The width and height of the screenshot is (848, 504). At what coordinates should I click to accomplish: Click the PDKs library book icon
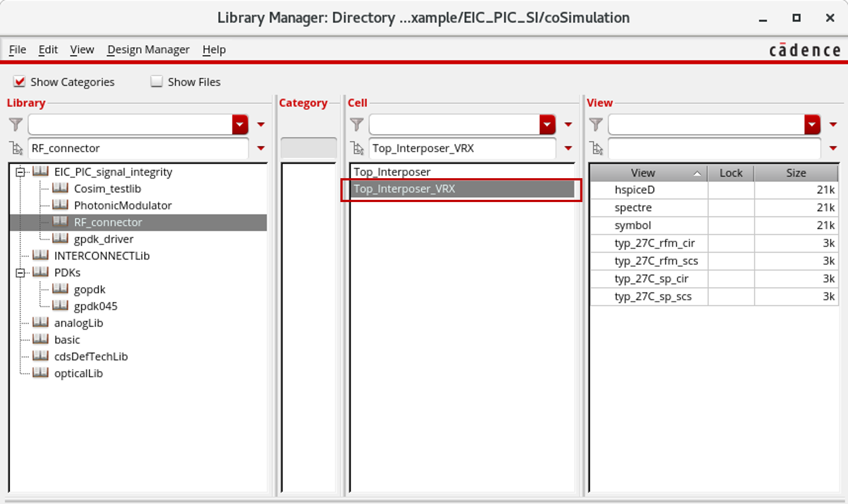coord(40,272)
